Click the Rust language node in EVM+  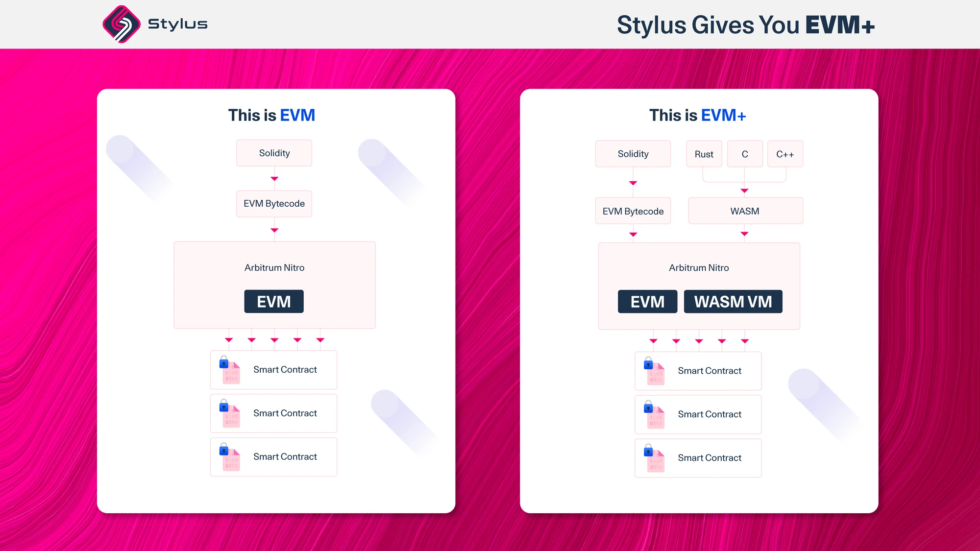tap(702, 153)
